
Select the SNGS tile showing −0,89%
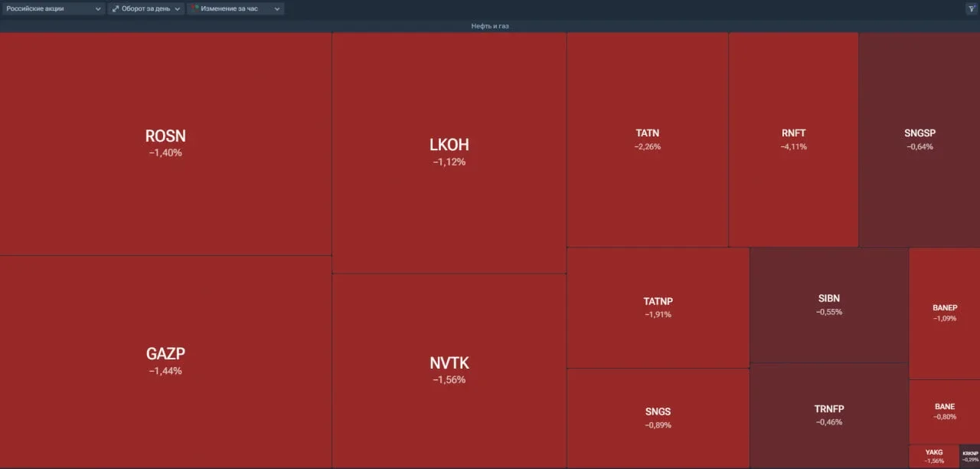pos(658,418)
